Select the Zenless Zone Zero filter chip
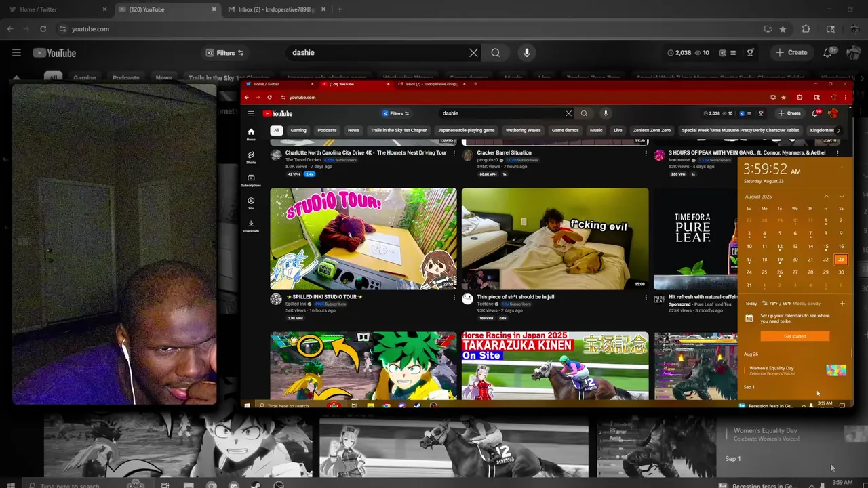The image size is (868, 488). (x=652, y=130)
